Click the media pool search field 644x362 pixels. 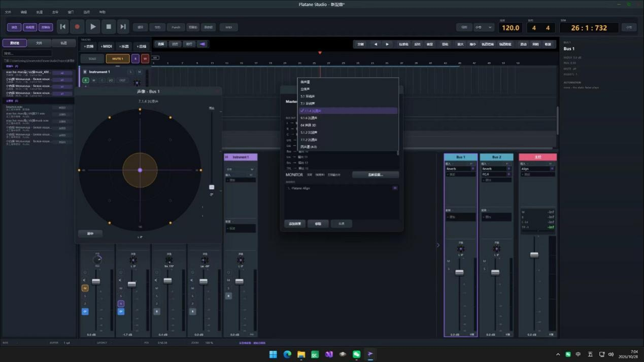27,53
